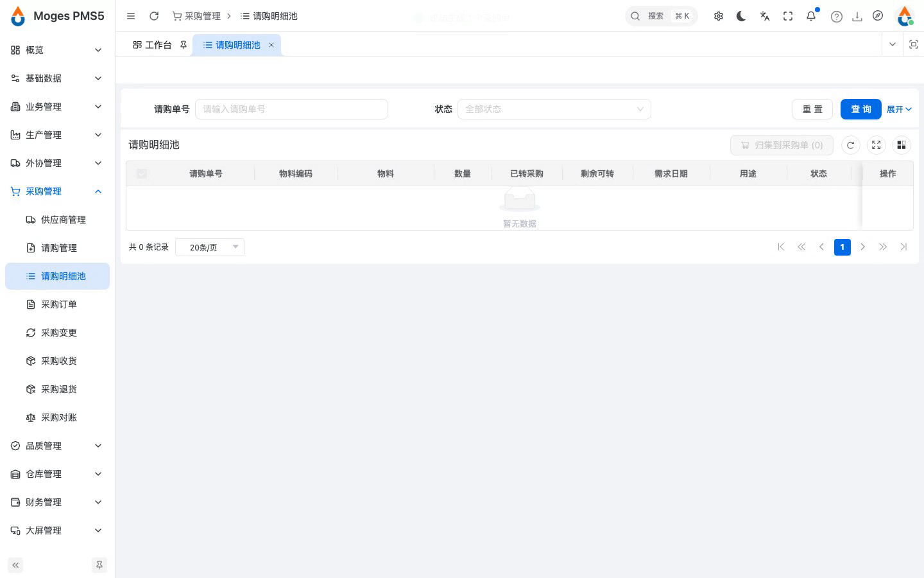Open the language translation icon
This screenshot has height=578, width=924.
tap(765, 16)
